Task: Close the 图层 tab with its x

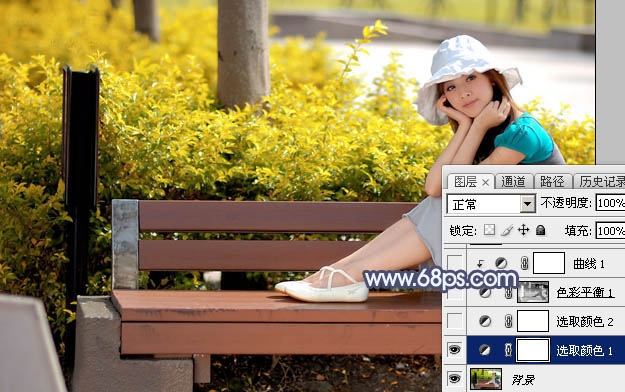Action: click(485, 183)
